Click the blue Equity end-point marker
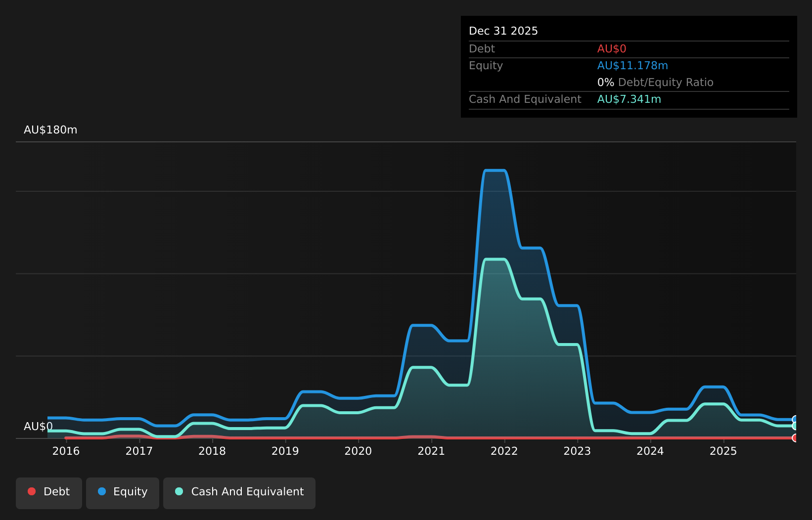This screenshot has width=812, height=520. coord(795,420)
